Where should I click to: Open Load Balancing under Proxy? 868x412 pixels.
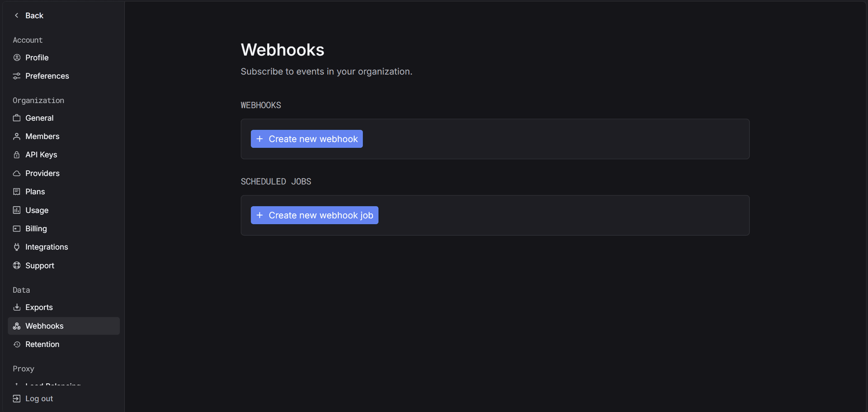click(53, 385)
